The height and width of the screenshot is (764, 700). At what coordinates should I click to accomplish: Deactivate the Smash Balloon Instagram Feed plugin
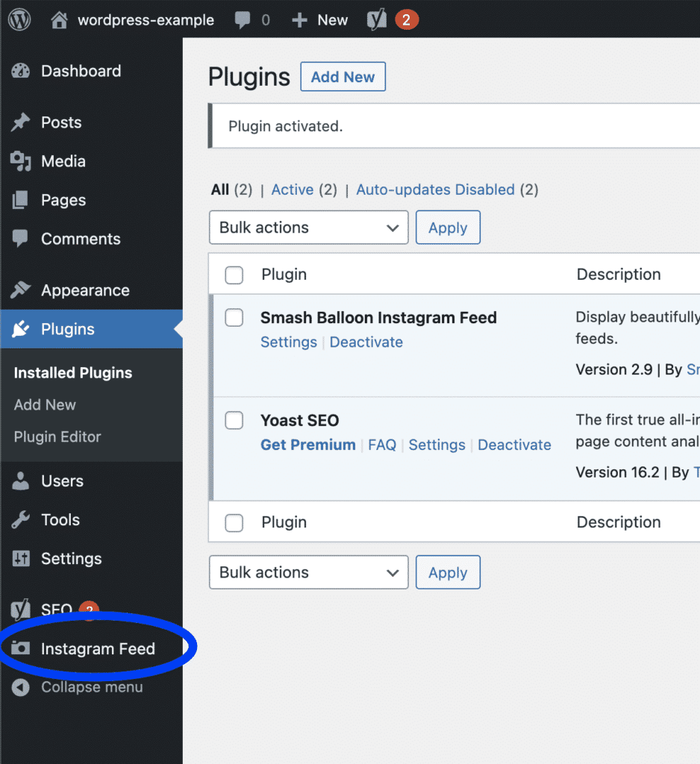366,342
